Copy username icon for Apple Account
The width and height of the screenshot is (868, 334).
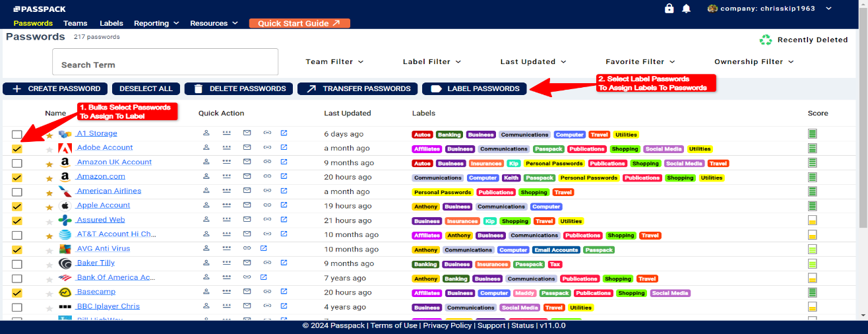(x=206, y=205)
